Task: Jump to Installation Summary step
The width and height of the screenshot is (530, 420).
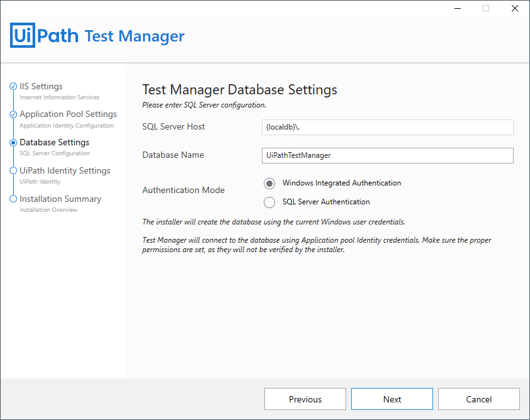Action: pos(60,199)
